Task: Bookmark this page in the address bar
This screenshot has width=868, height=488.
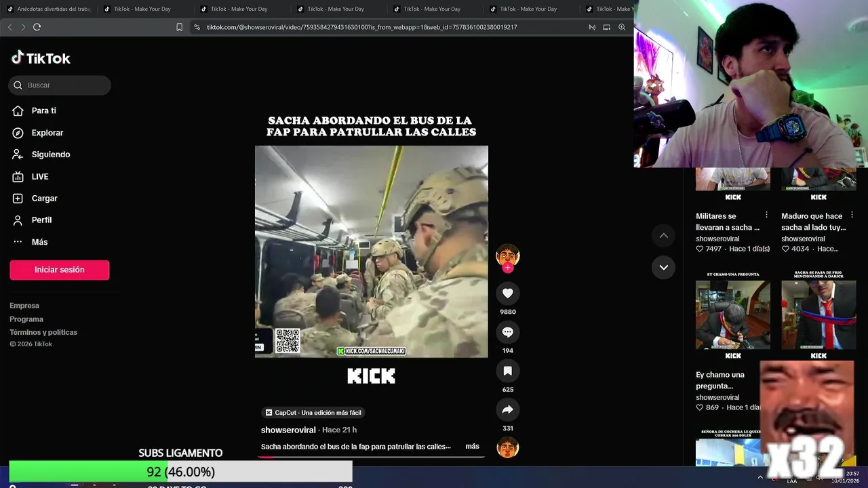Action: pyautogui.click(x=179, y=27)
